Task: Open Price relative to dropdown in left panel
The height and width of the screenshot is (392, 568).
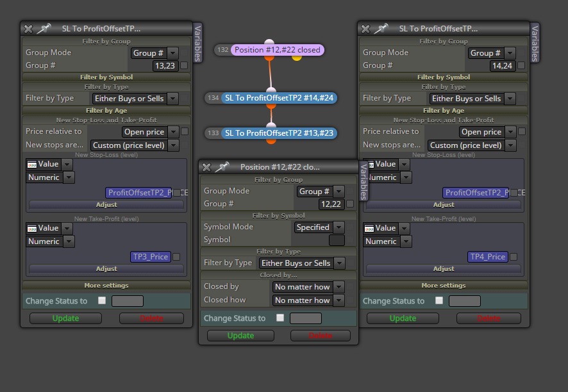Action: [174, 132]
